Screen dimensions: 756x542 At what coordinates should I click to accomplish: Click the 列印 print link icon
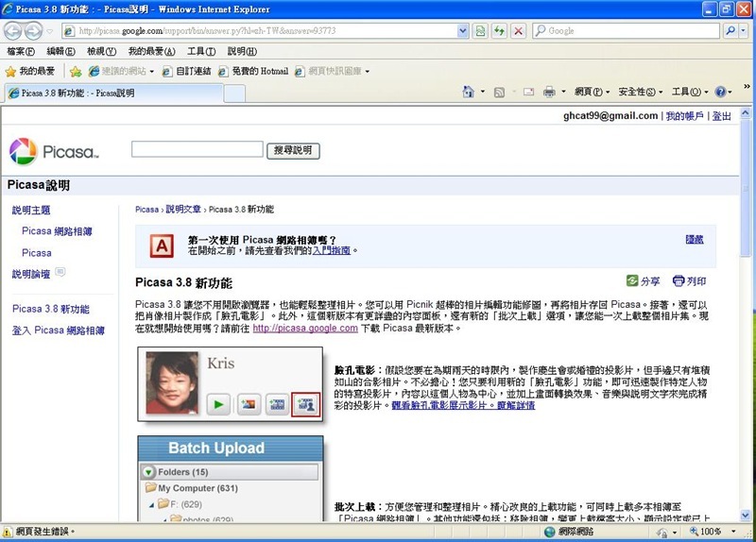(x=679, y=281)
